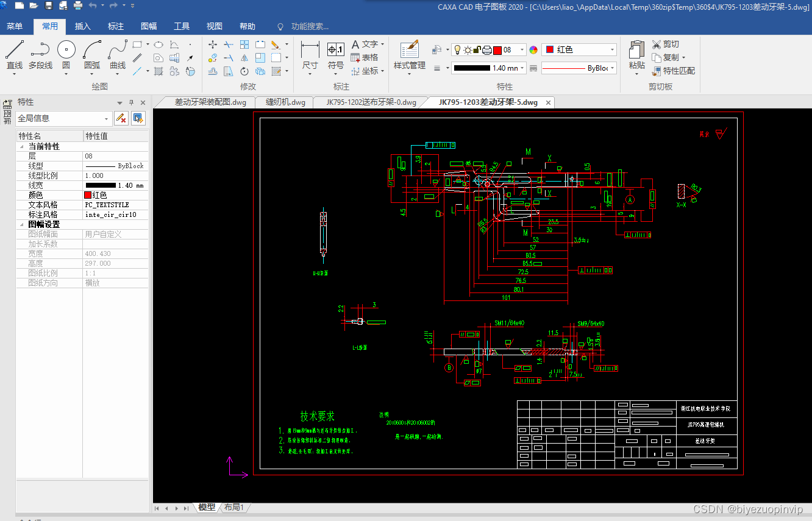This screenshot has width=812, height=521.
Task: Expand the 直线 tool dropdown arrow
Action: coord(15,74)
